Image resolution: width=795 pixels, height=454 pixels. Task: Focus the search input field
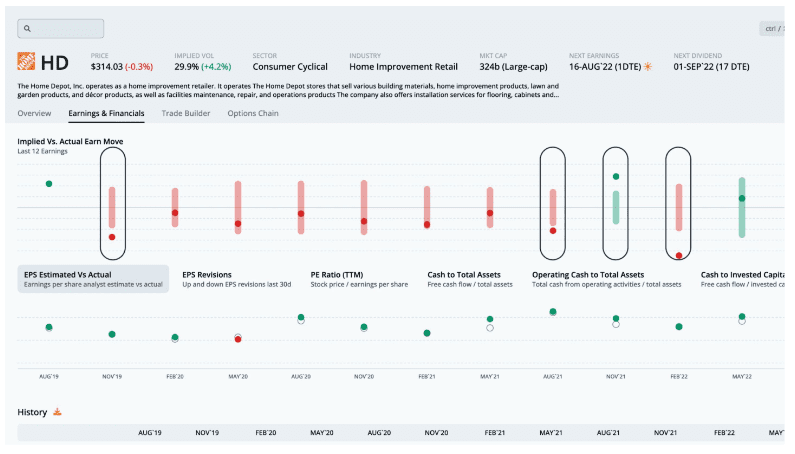[65, 29]
